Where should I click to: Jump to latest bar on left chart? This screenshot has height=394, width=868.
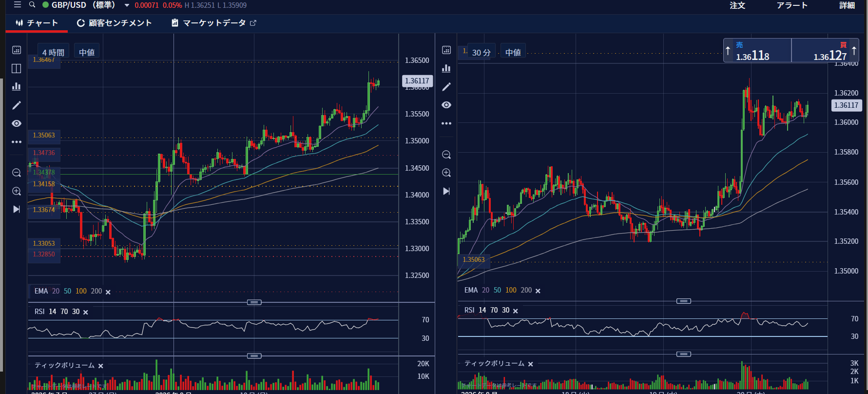coord(17,209)
